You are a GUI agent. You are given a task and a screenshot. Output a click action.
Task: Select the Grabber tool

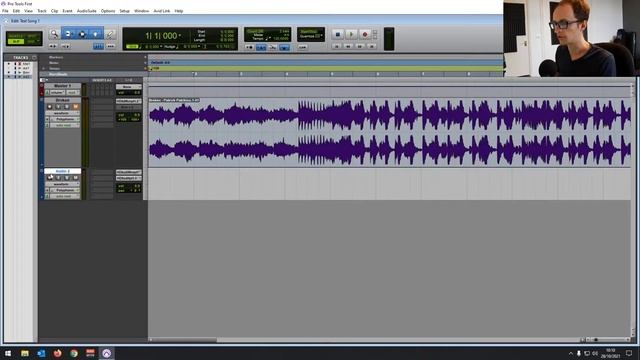point(96,34)
